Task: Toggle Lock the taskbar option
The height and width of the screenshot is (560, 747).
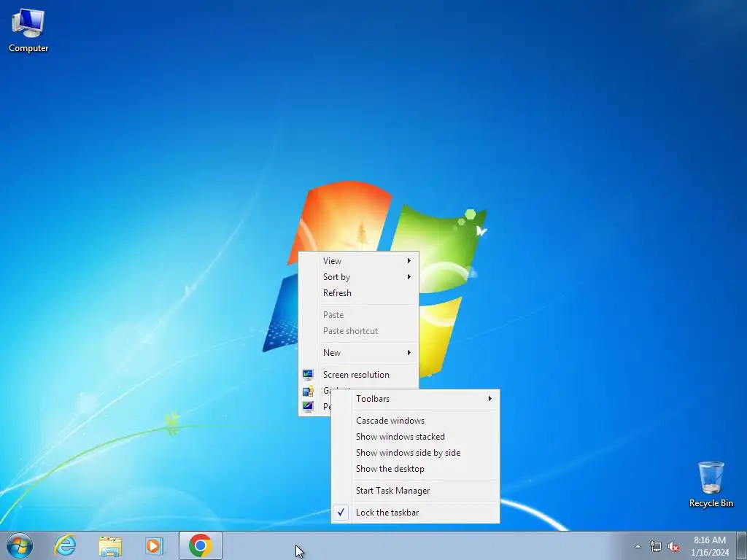Action: pyautogui.click(x=415, y=513)
